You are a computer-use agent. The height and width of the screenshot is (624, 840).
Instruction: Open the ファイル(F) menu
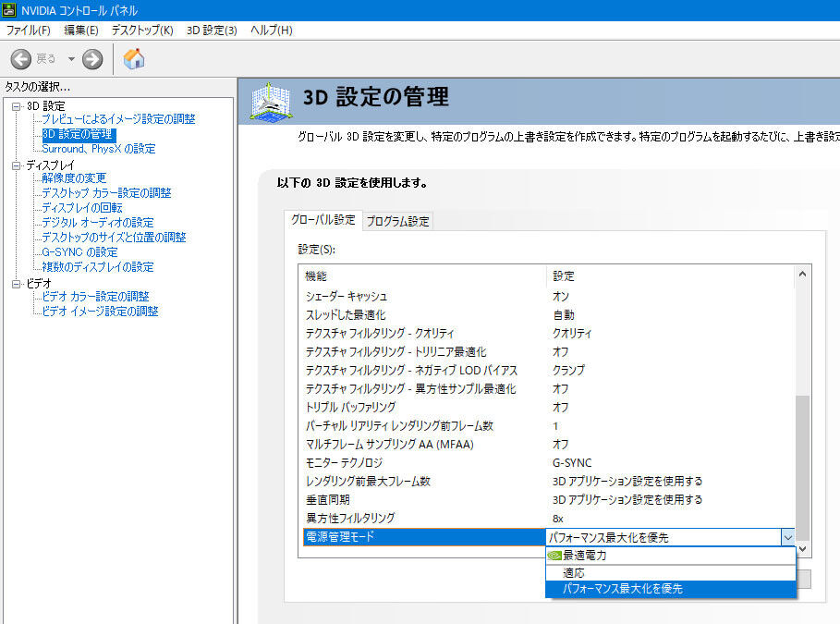click(x=29, y=30)
